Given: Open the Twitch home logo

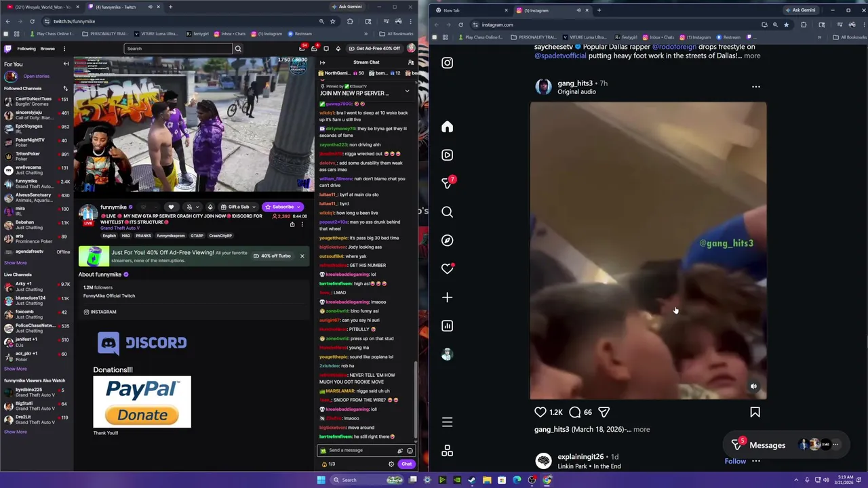Looking at the screenshot, I should [8, 49].
